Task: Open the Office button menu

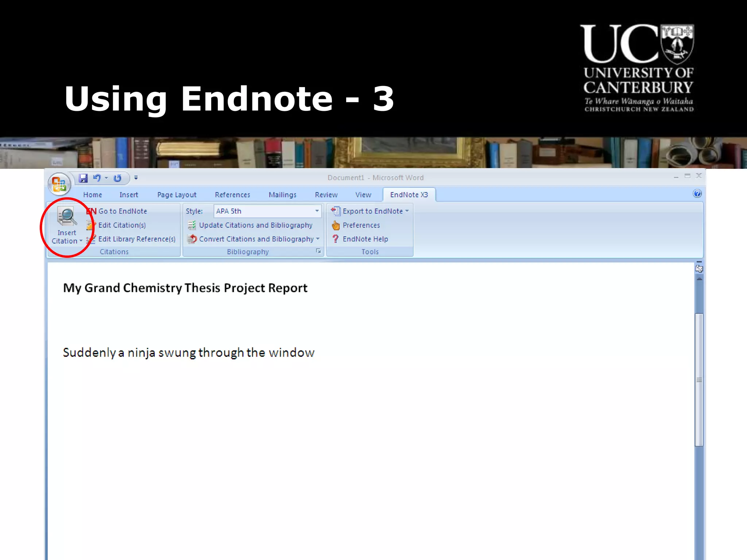Action: pyautogui.click(x=59, y=183)
